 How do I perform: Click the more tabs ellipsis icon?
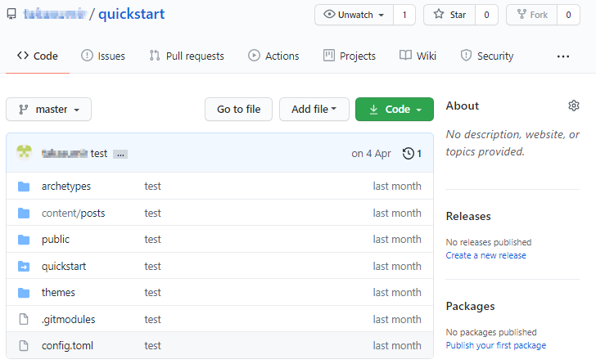[562, 56]
